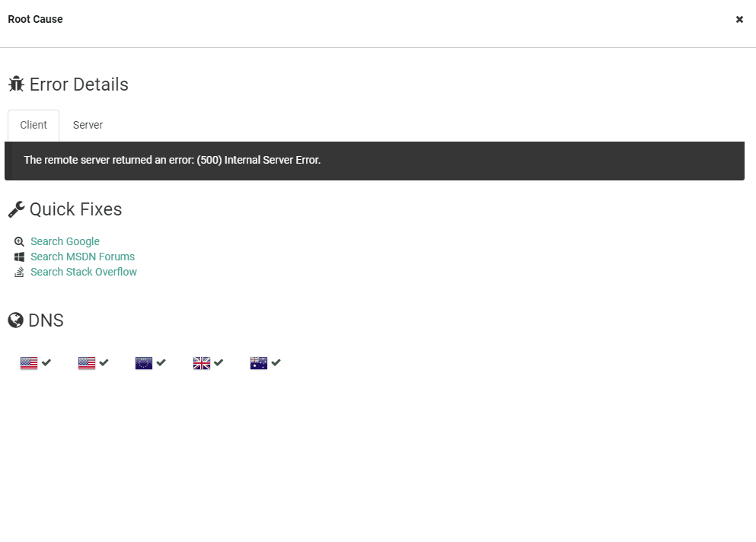756x542 pixels.
Task: Click the 500 Internal Server Error message
Action: pos(172,160)
